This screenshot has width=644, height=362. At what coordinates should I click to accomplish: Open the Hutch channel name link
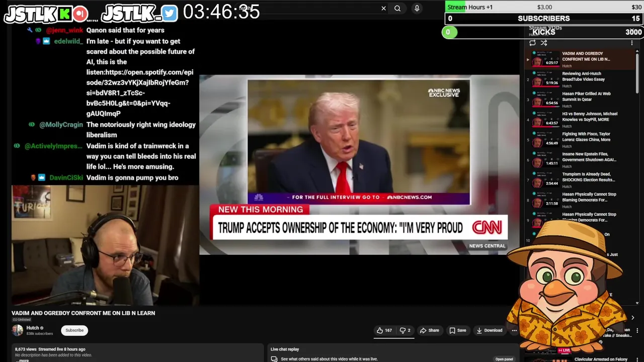[x=33, y=328]
